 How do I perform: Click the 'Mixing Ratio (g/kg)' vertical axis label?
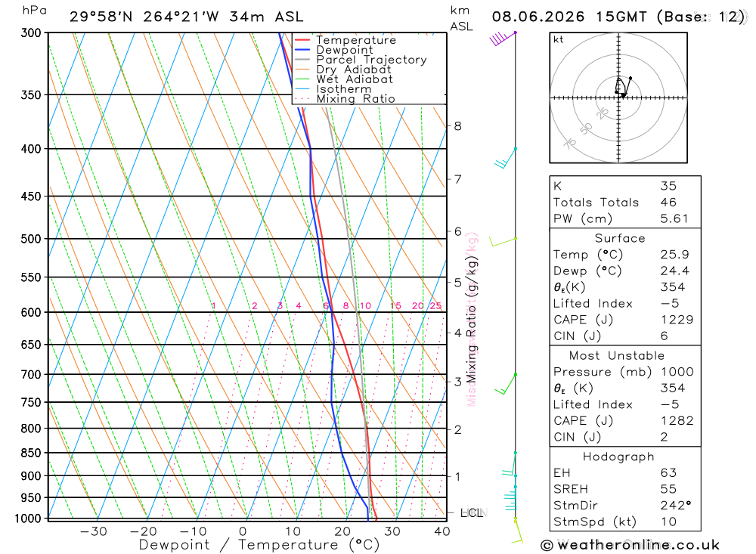[x=472, y=319]
